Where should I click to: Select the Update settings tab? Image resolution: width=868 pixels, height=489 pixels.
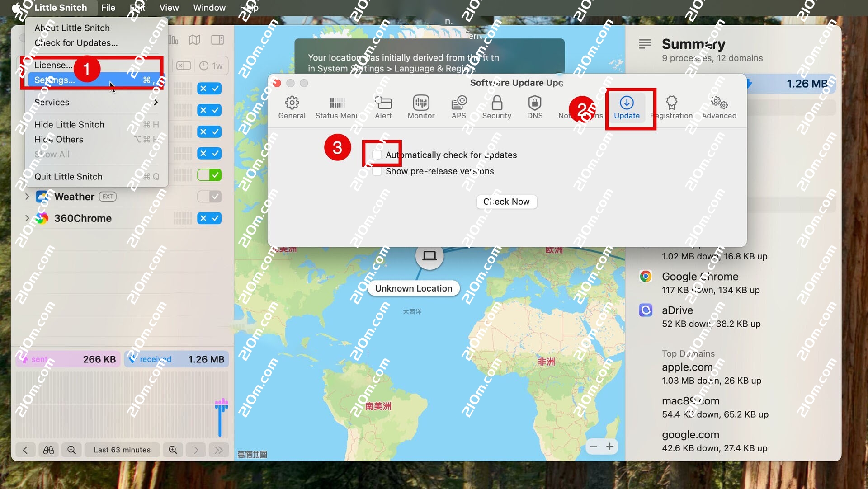pyautogui.click(x=627, y=107)
